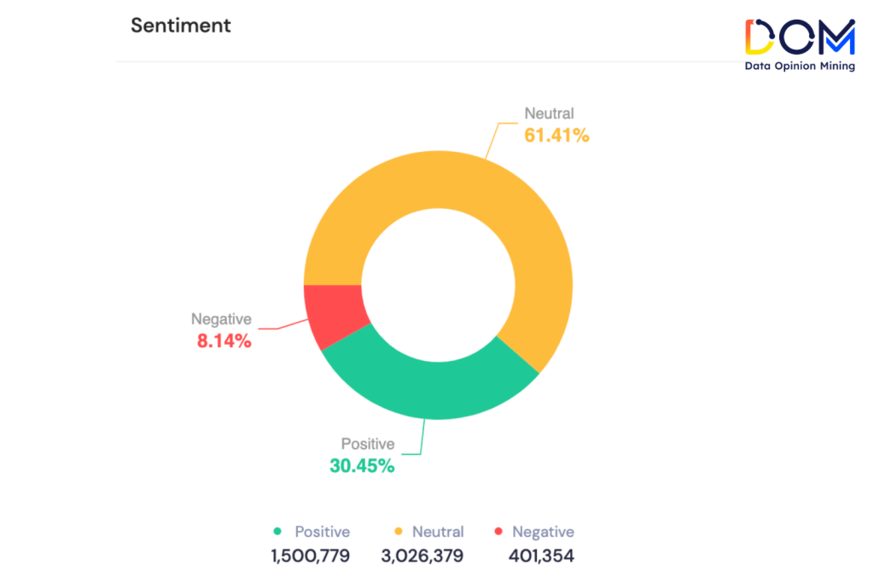Click the Sentiment panel title
874x588 pixels.
(180, 26)
